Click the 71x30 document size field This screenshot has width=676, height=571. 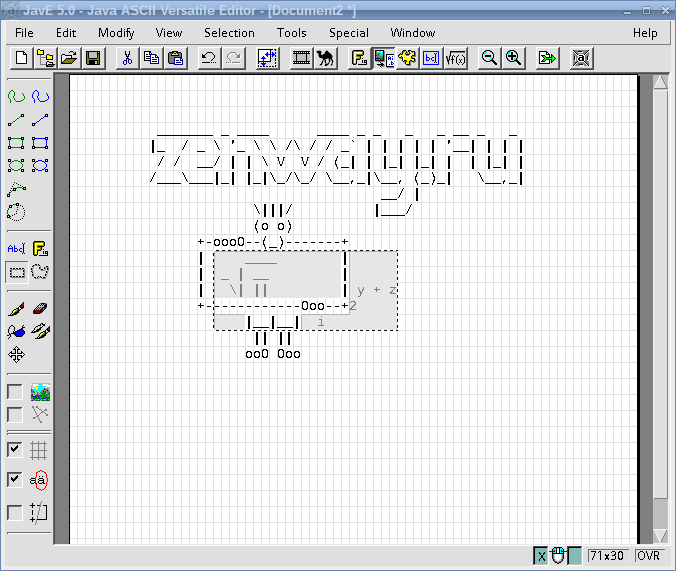click(607, 556)
